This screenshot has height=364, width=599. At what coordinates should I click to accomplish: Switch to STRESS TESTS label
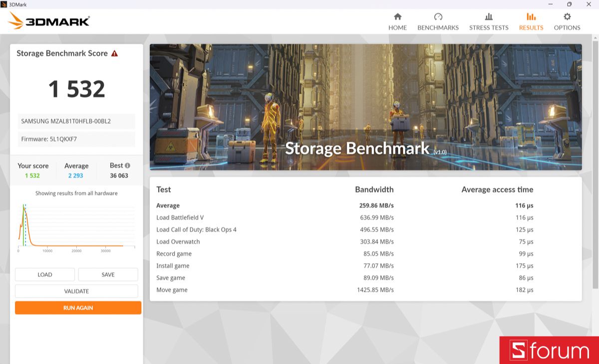489,28
